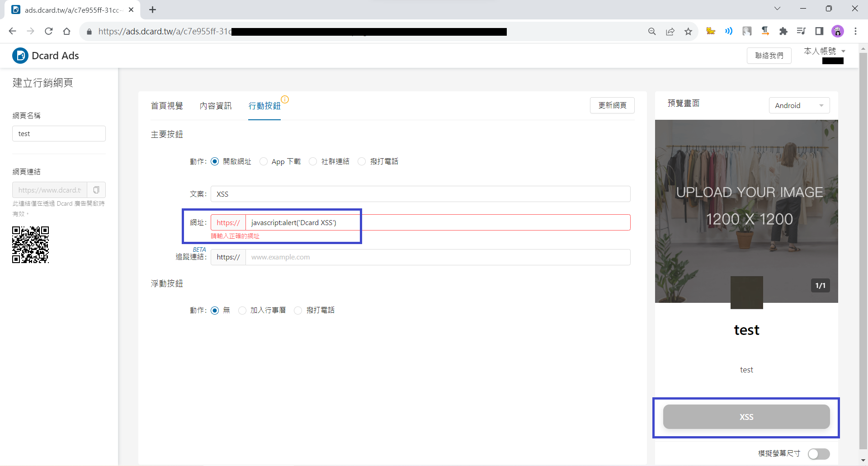The width and height of the screenshot is (868, 466).
Task: Share this page via address bar
Action: pyautogui.click(x=670, y=31)
